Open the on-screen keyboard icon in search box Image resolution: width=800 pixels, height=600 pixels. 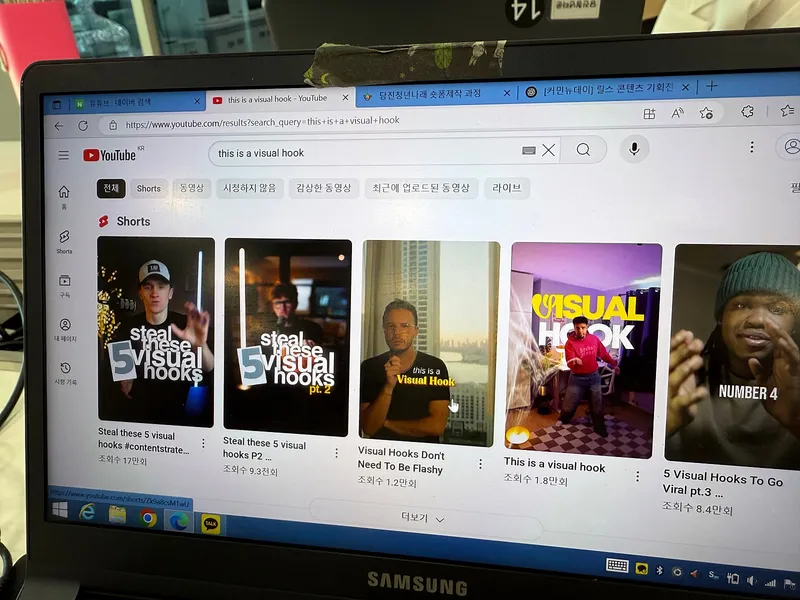[x=529, y=150]
